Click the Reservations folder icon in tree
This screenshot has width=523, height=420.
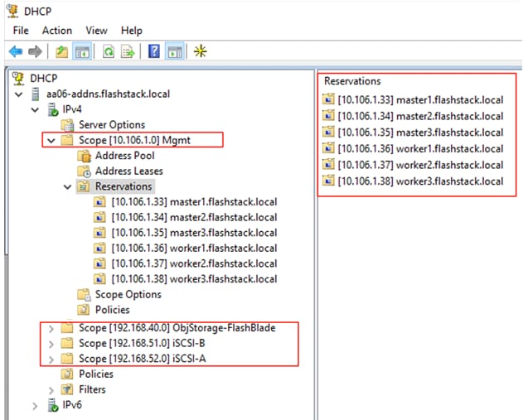tap(84, 186)
